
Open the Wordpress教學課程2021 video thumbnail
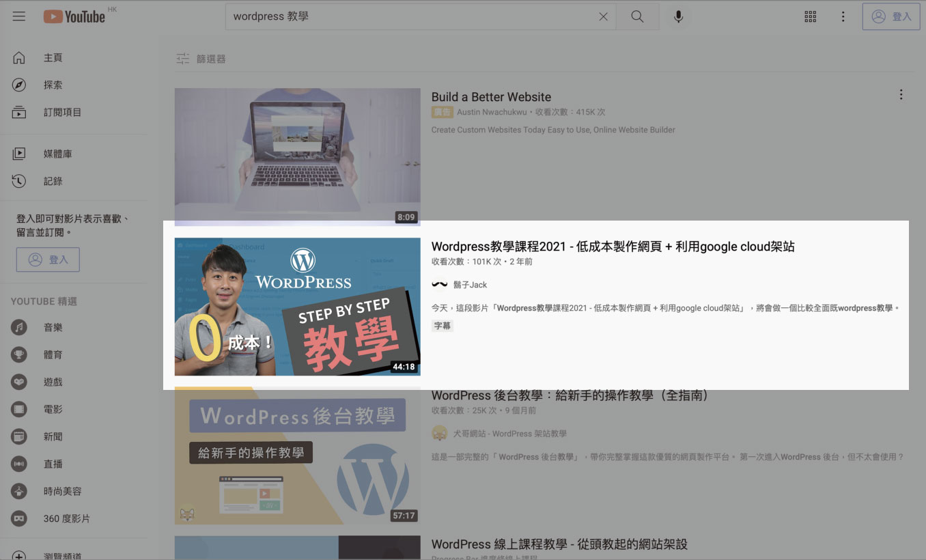click(297, 307)
